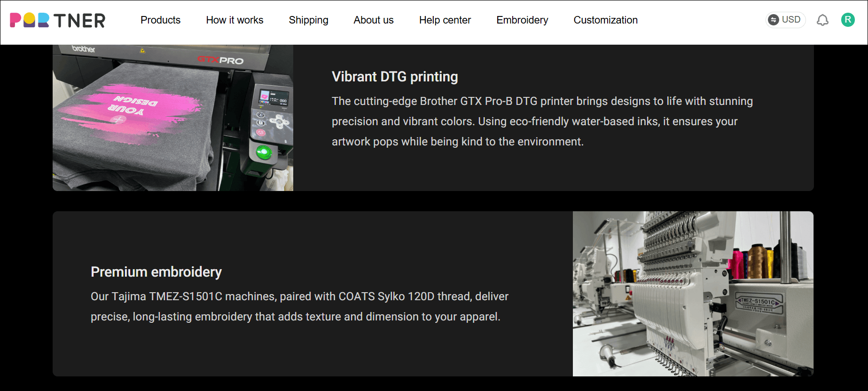The height and width of the screenshot is (391, 868).
Task: Click the USD currency coin icon
Action: pyautogui.click(x=773, y=20)
